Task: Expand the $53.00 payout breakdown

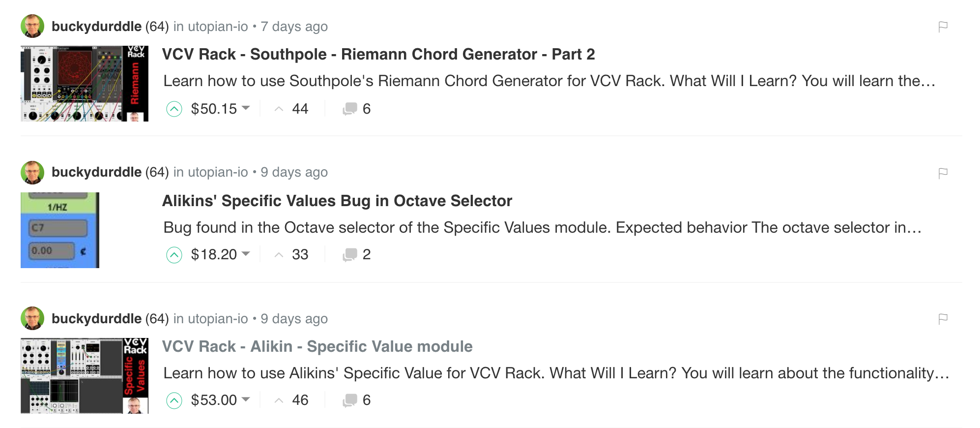Action: coord(246,399)
